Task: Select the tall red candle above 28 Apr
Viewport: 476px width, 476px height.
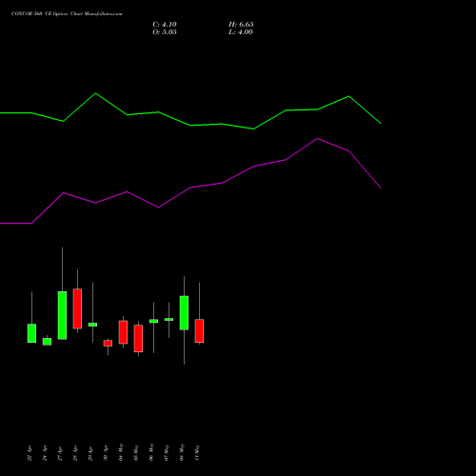Action: [77, 308]
